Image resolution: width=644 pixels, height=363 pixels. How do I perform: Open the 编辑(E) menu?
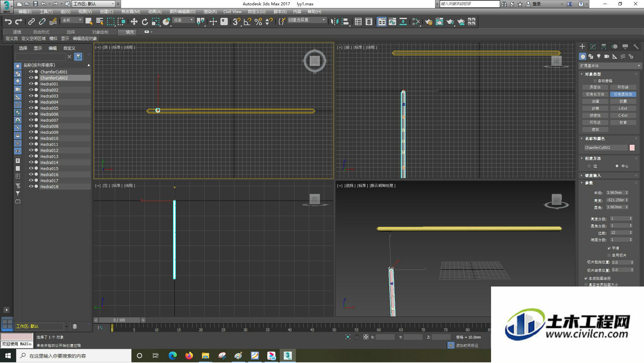pos(25,12)
